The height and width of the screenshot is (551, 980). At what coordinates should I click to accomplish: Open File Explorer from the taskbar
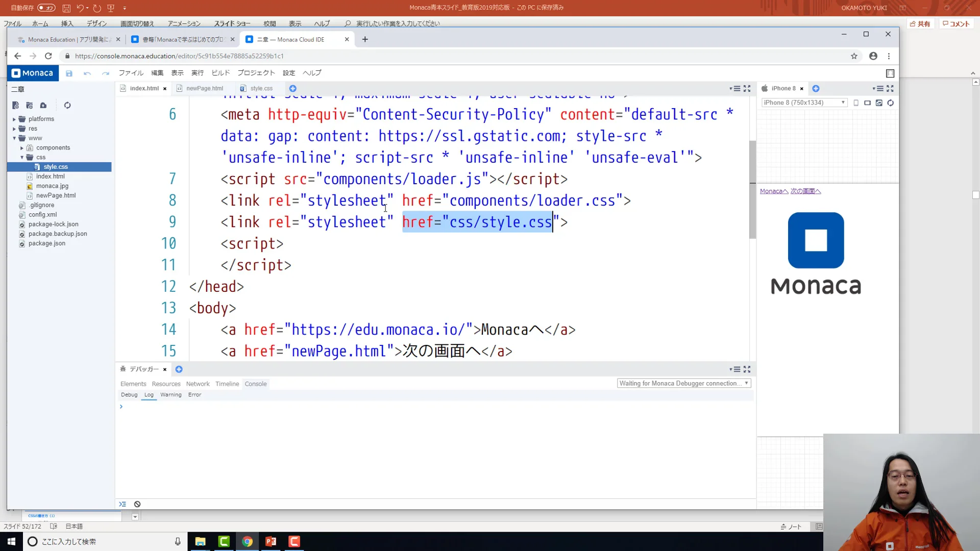(x=200, y=541)
